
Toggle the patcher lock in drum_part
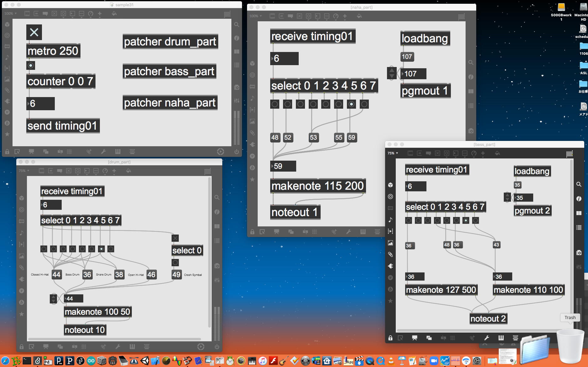[x=22, y=347]
